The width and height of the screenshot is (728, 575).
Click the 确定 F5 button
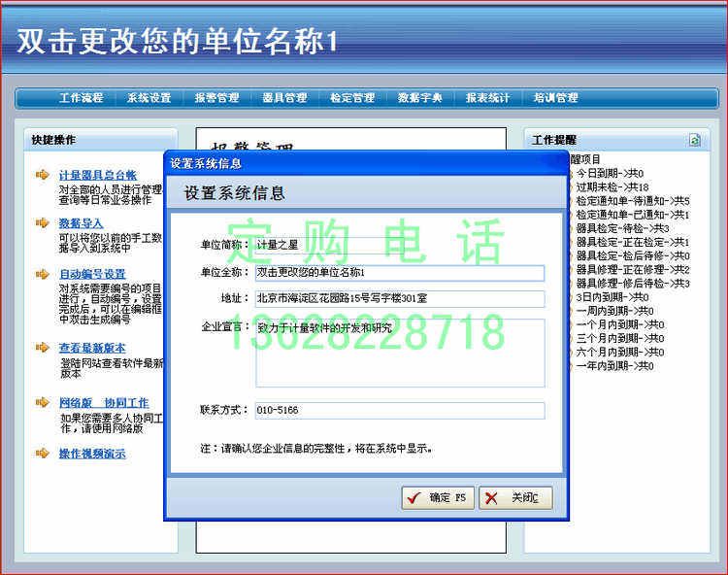tap(438, 498)
